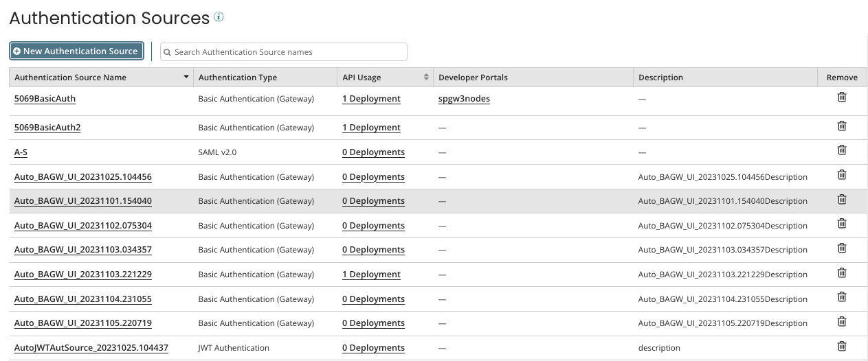868x361 pixels.
Task: Open the spgw3nodes developer portal link
Action: pyautogui.click(x=464, y=99)
